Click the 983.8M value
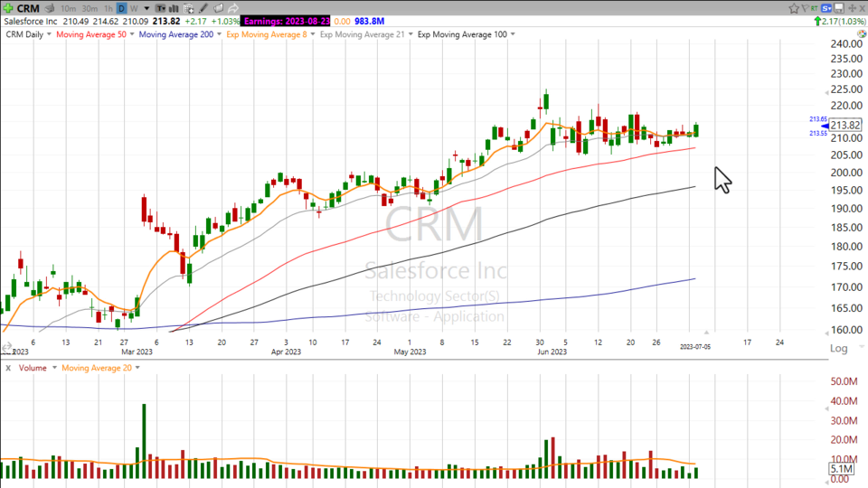Screen dimensions: 868x488 point(369,21)
